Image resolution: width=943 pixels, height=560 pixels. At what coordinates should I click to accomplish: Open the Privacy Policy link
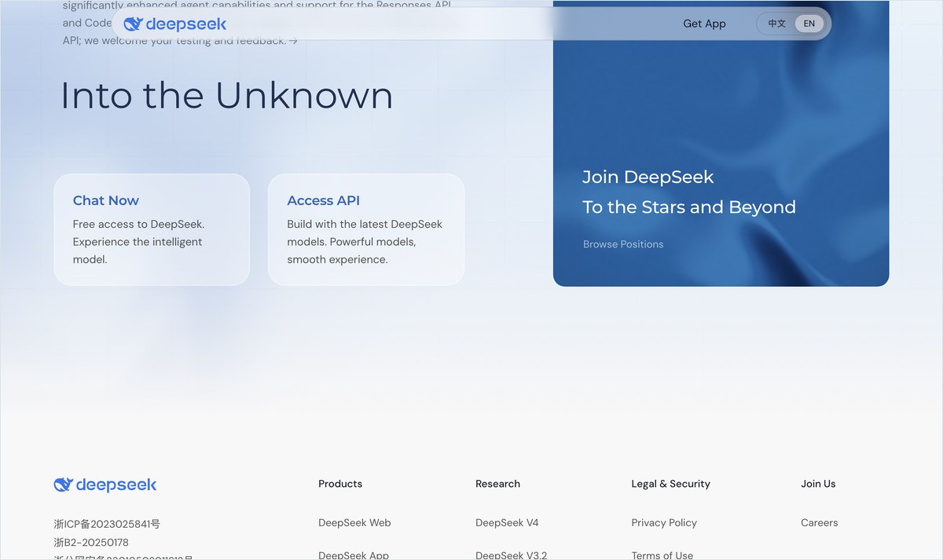664,522
